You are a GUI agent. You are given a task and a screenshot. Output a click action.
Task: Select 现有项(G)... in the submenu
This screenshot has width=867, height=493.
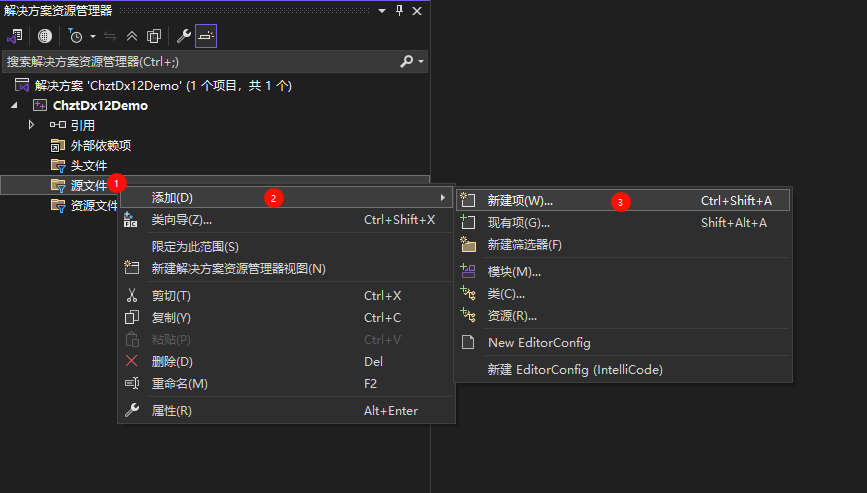pyautogui.click(x=518, y=223)
